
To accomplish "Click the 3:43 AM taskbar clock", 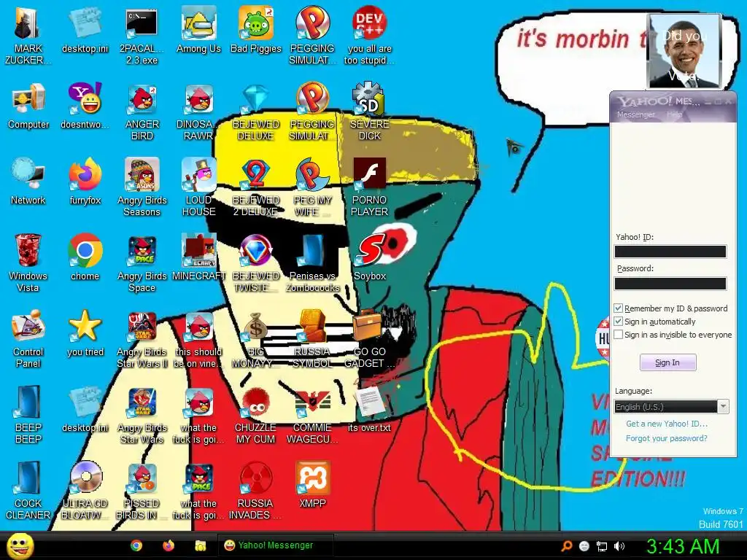I will [x=683, y=546].
